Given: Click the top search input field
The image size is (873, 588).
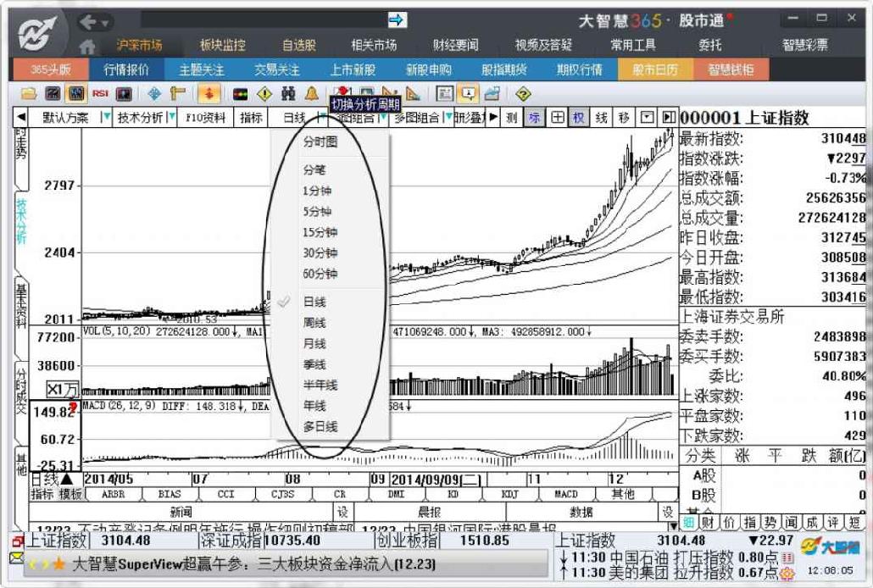Looking at the screenshot, I should (264, 20).
